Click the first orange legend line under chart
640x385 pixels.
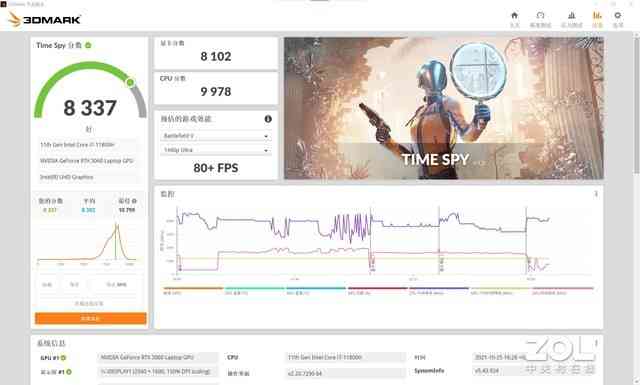click(x=193, y=288)
